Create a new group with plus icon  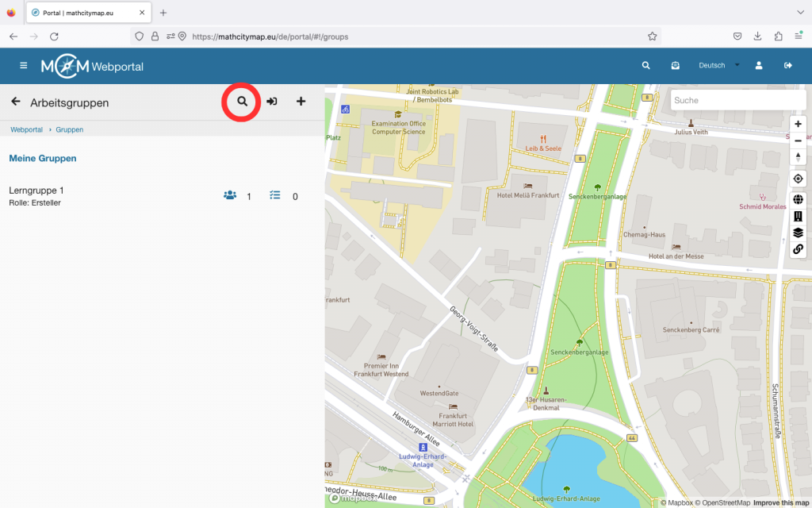point(301,102)
